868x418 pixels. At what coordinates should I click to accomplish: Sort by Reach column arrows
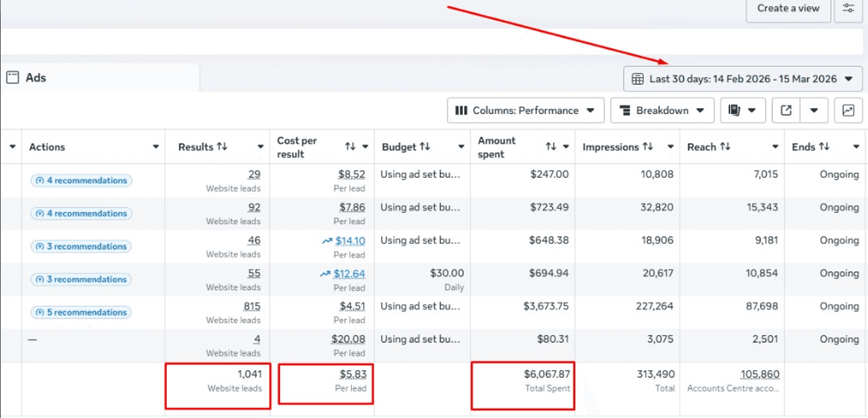[725, 147]
